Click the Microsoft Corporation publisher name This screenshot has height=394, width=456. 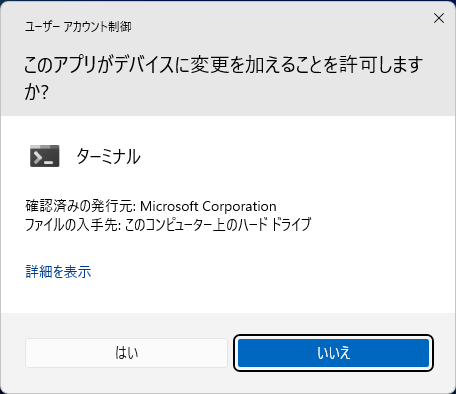pos(208,206)
